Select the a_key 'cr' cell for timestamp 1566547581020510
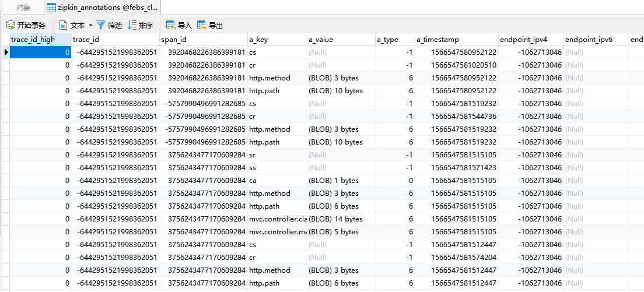 pos(278,65)
